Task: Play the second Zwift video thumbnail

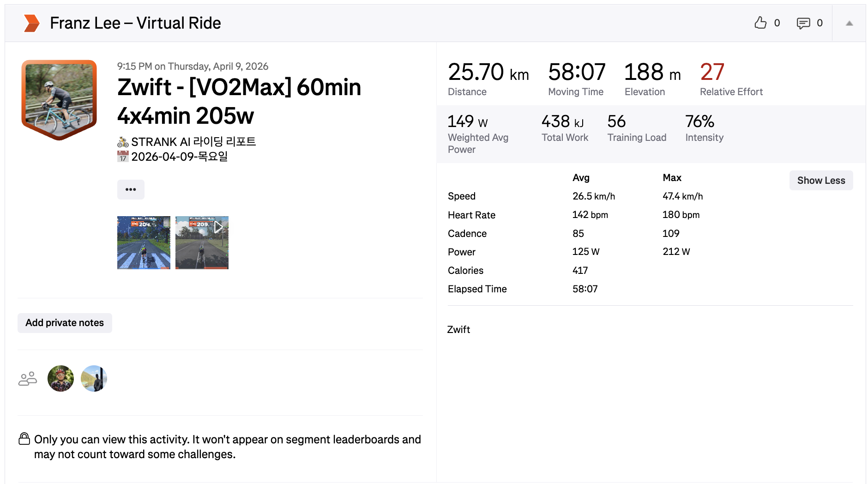Action: (202, 242)
